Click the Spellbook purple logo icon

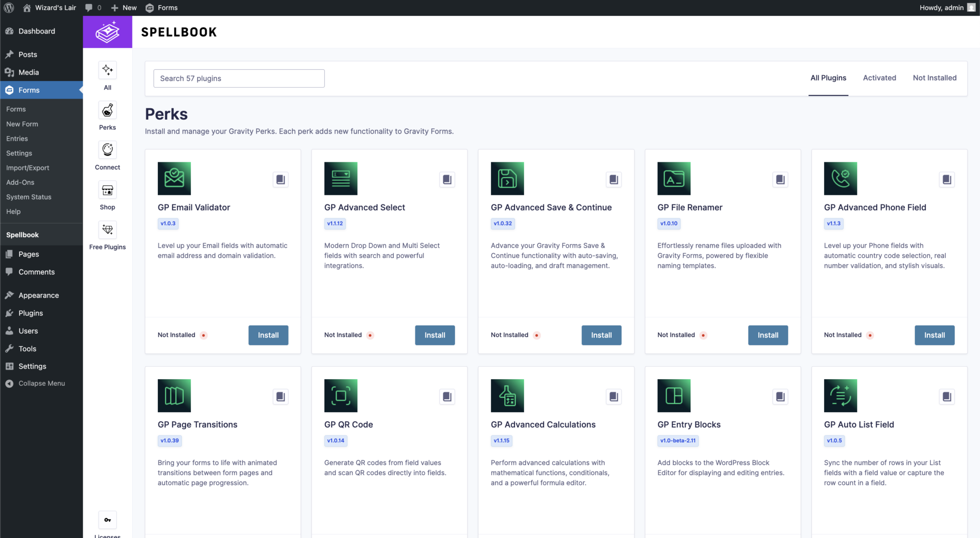tap(107, 32)
